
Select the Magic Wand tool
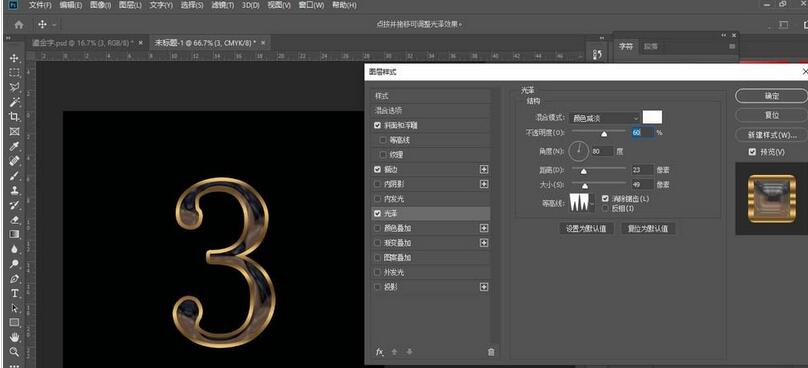[x=14, y=102]
